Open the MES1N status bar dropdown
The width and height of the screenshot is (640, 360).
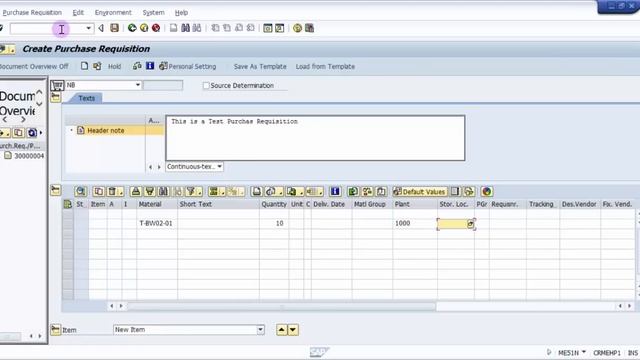coord(584,352)
